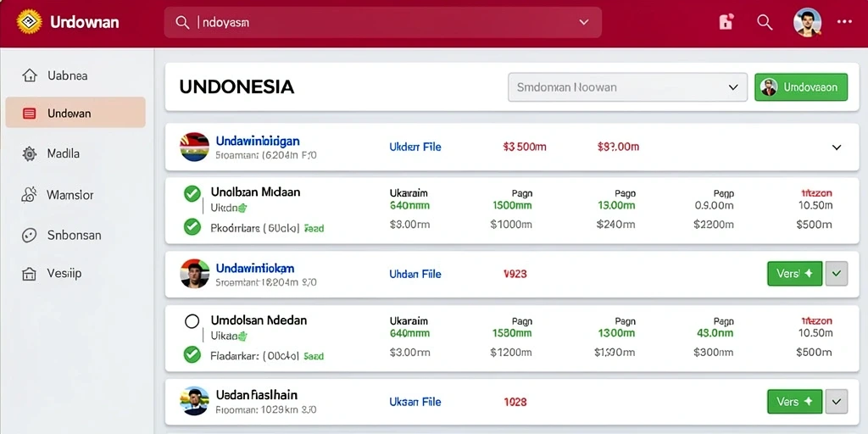The image size is (868, 434).
Task: Click the gear icon beside Madila
Action: point(29,154)
